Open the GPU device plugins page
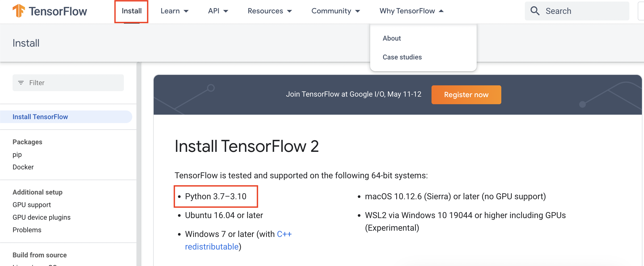 click(x=41, y=217)
